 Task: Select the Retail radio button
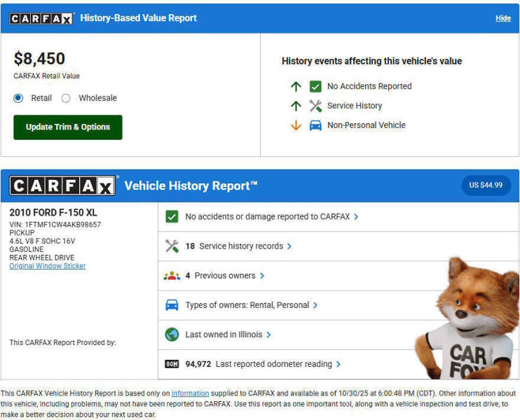click(19, 98)
